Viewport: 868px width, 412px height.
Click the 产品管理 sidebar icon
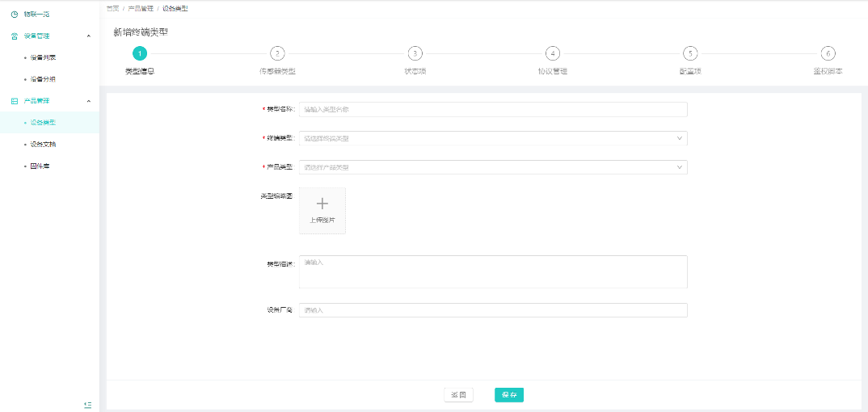(14, 101)
